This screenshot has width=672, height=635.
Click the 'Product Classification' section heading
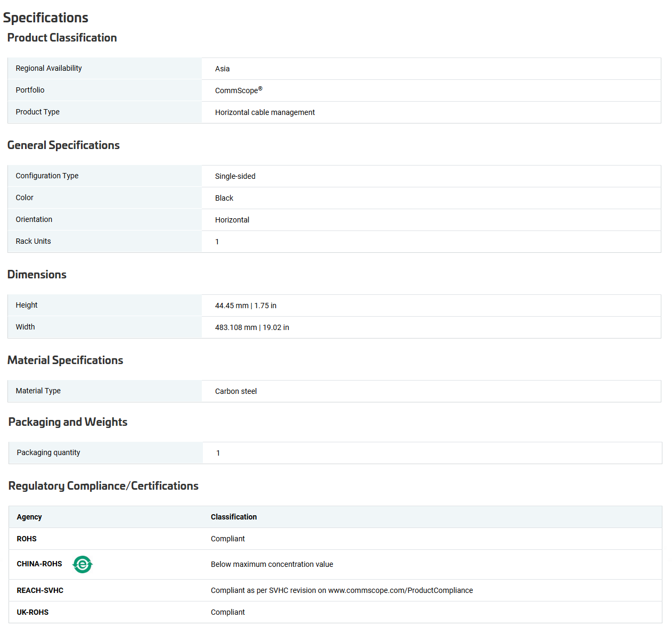[62, 38]
